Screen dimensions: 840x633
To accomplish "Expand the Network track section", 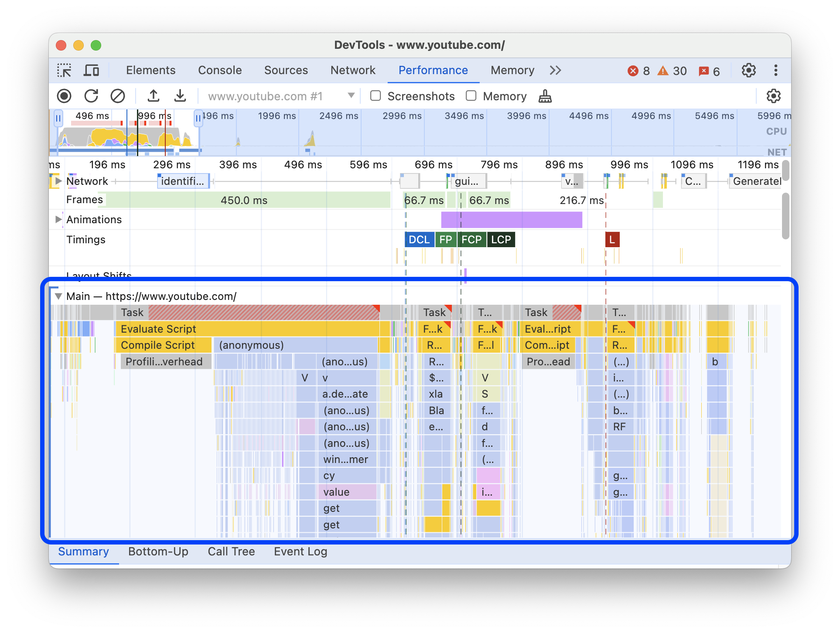I will (x=59, y=181).
